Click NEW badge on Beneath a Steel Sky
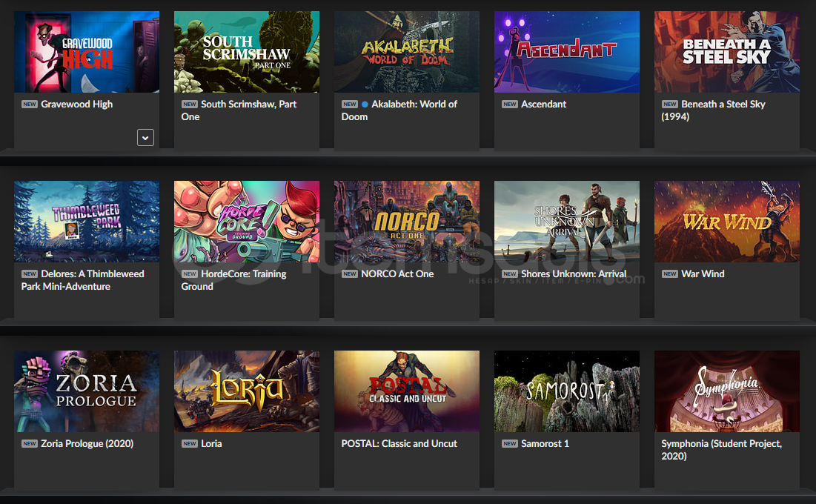 [670, 104]
